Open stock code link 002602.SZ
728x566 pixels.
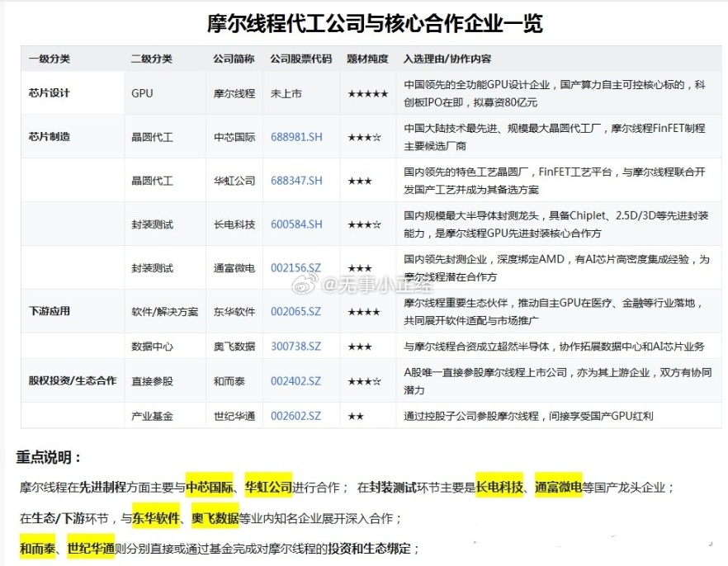(x=295, y=416)
